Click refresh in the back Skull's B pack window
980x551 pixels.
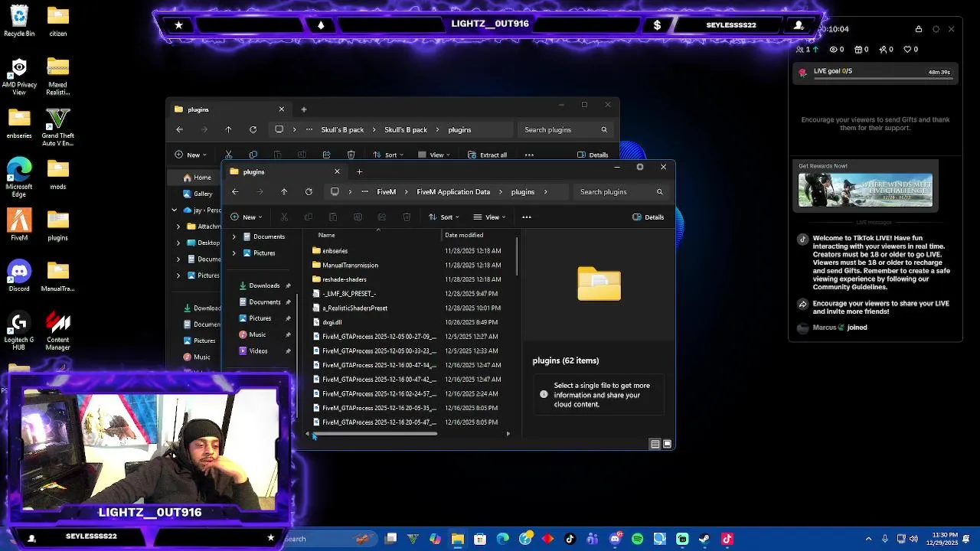click(253, 130)
